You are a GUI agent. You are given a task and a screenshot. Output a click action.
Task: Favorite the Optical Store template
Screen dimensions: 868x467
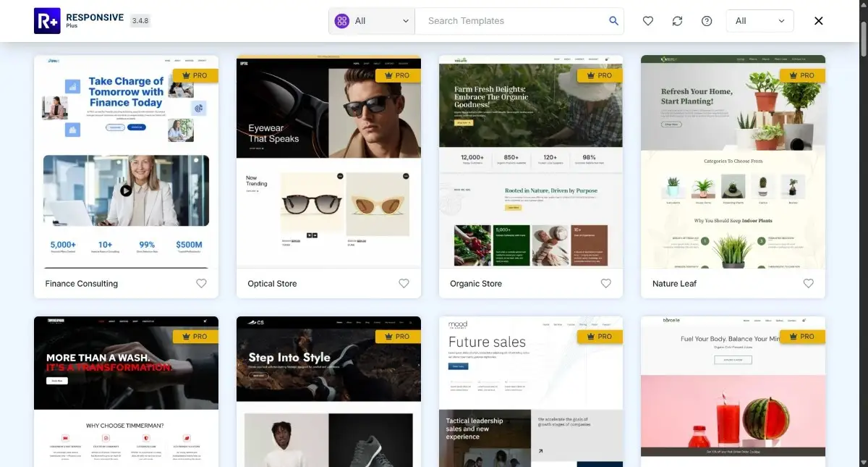point(404,284)
